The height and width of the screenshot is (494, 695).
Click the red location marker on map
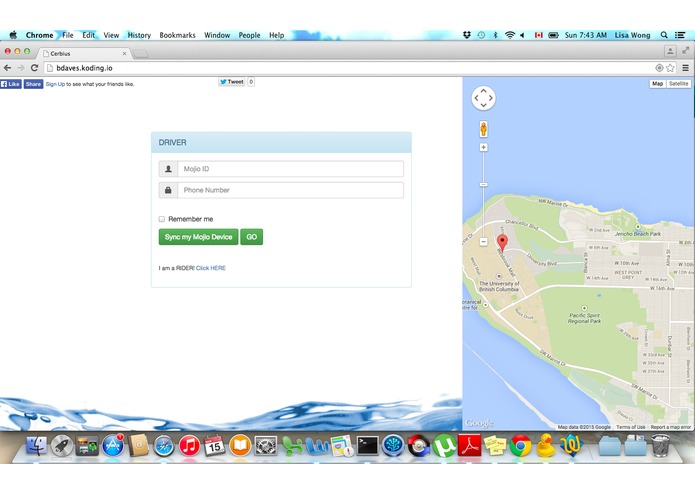tap(502, 243)
